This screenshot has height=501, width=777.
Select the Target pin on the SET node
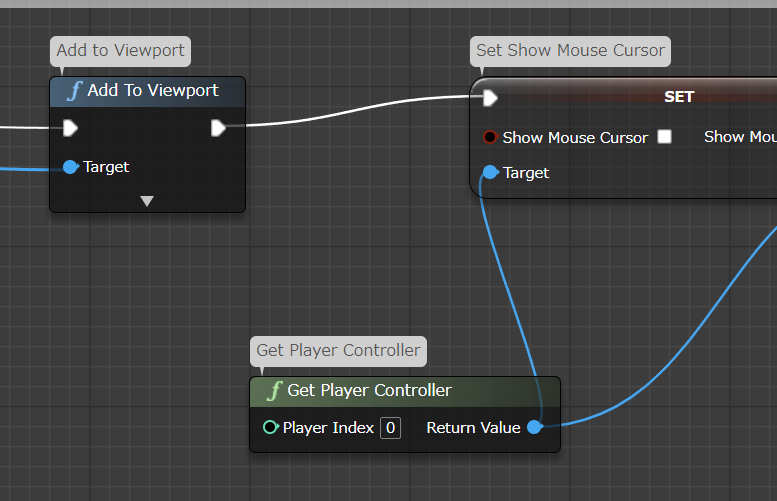[x=490, y=173]
